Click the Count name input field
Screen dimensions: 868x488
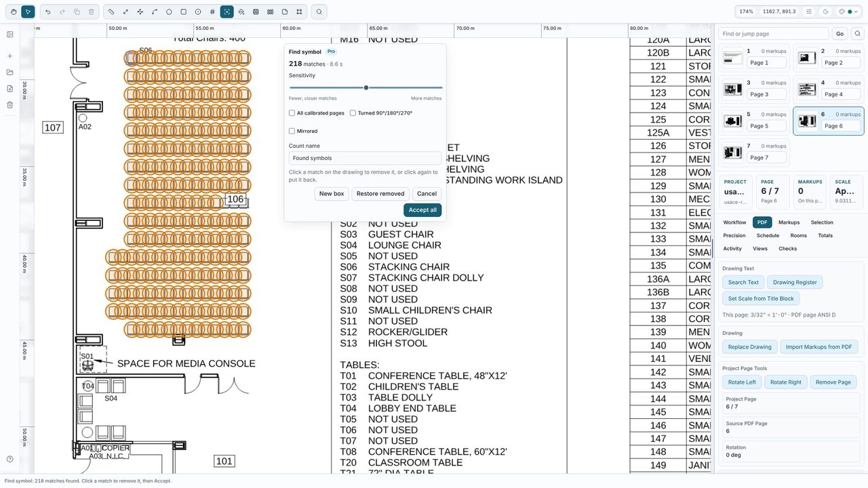click(x=365, y=158)
